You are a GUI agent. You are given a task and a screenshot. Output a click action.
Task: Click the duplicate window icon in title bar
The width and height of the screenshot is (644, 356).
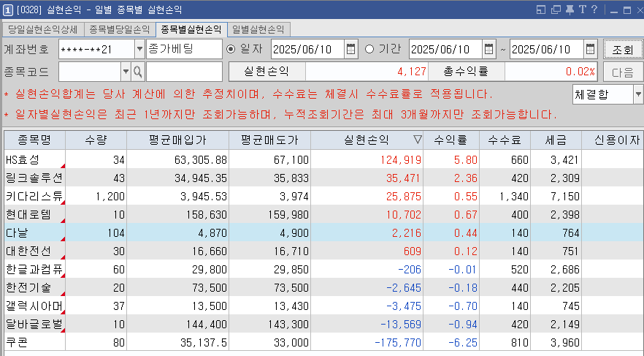tap(556, 10)
